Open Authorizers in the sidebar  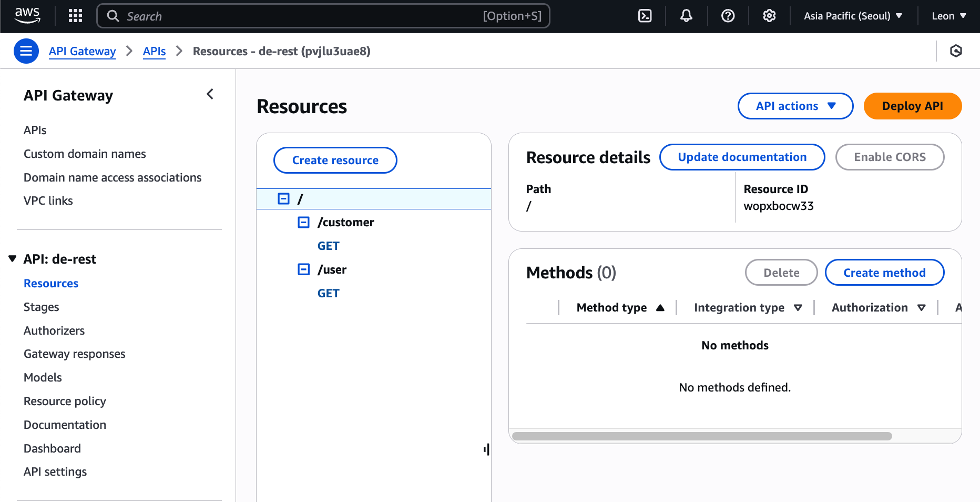[54, 330]
